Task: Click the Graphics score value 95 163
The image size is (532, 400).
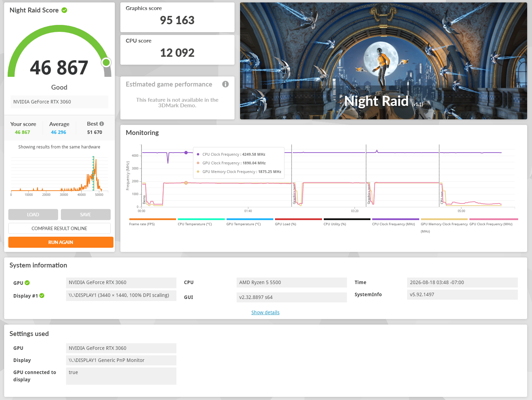Action: coord(177,20)
